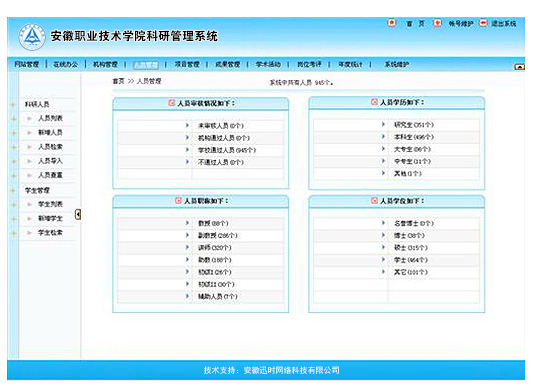This screenshot has height=387, width=534.
Task: Collapse the left sidebar with the arrow handle
Action: coord(78,214)
